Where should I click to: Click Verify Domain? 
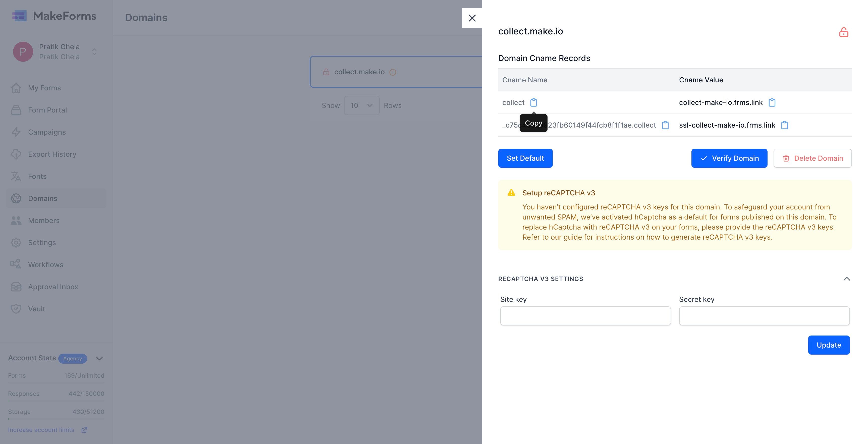pyautogui.click(x=729, y=158)
